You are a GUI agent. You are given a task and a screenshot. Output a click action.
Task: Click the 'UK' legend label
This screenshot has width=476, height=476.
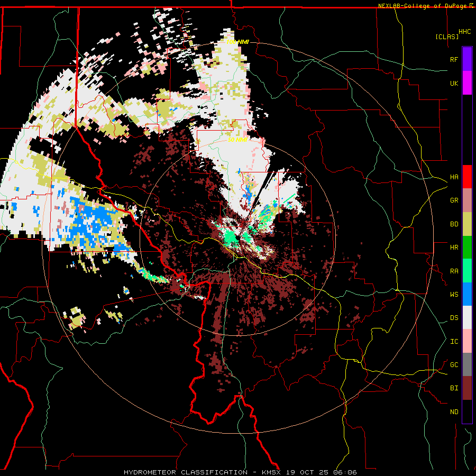coord(454,83)
